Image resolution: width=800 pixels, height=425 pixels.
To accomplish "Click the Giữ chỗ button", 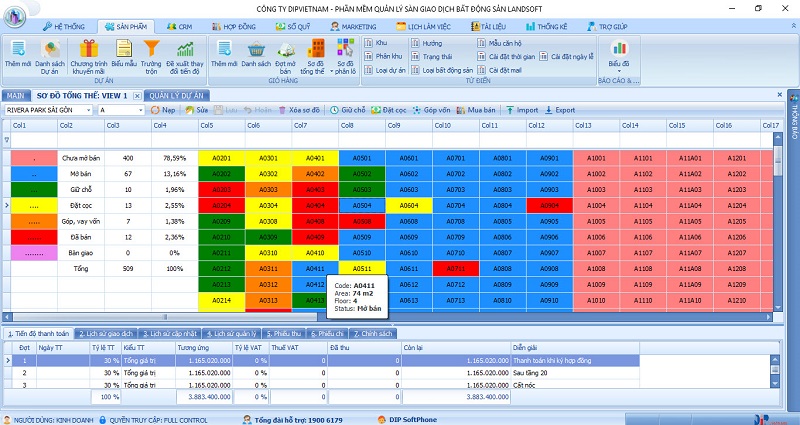I will click(348, 110).
